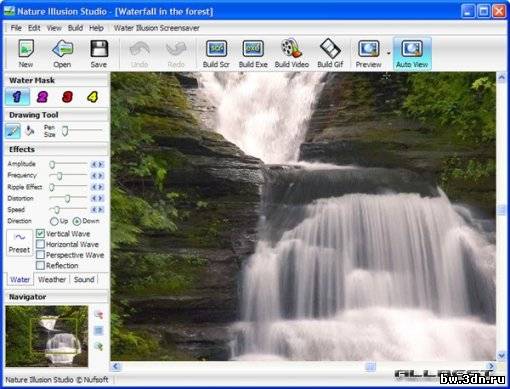
Task: Click the Pen Size slider handle
Action: pyautogui.click(x=65, y=131)
